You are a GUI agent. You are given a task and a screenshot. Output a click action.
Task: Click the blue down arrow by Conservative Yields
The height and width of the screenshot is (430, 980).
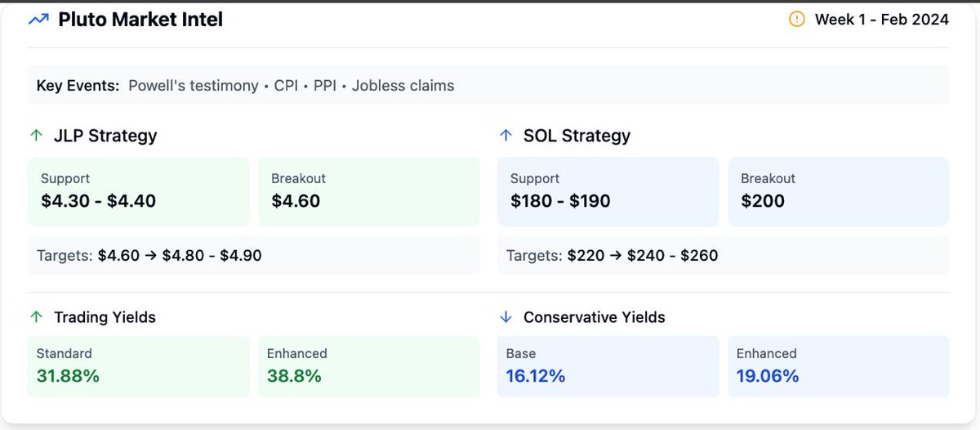point(506,317)
